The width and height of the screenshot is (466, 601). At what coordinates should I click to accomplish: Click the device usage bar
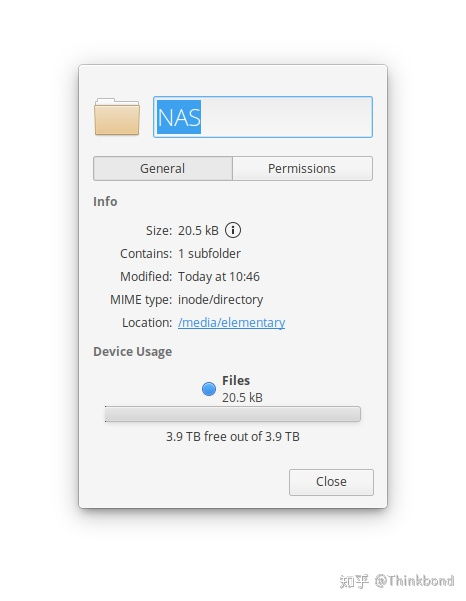[x=233, y=414]
